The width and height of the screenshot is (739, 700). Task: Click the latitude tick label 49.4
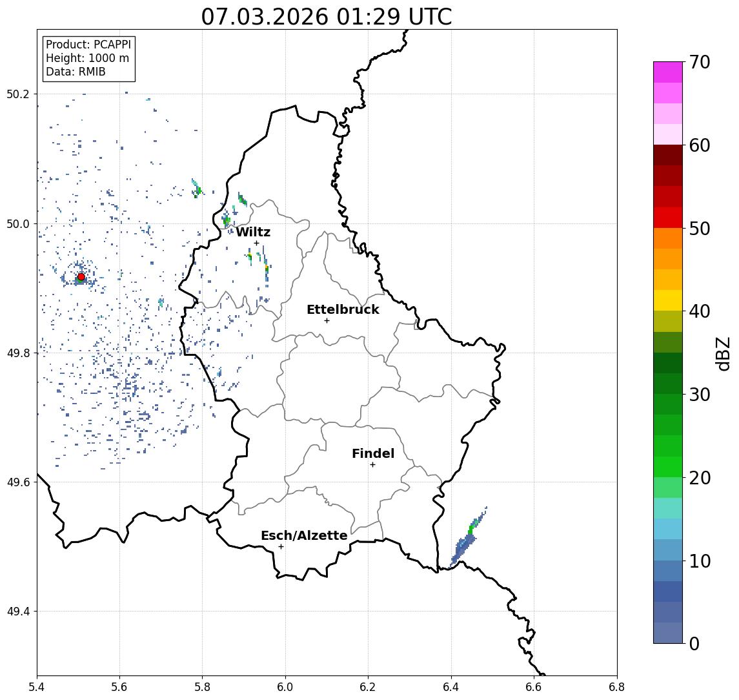tap(17, 612)
